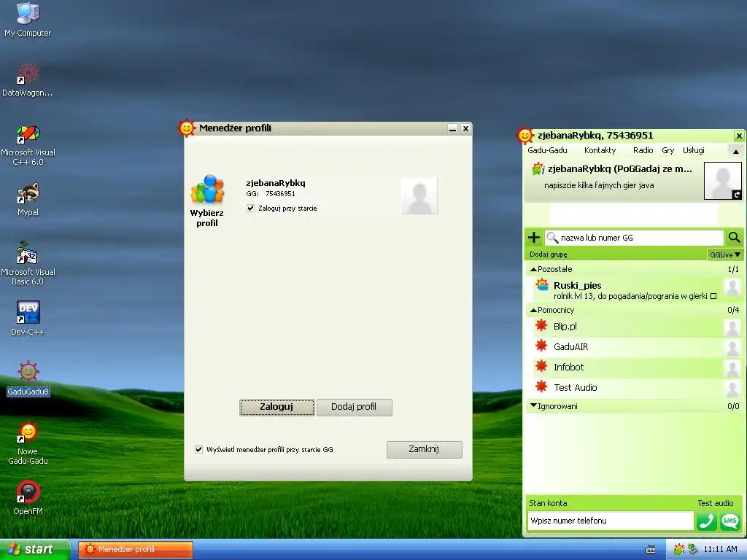747x560 pixels.
Task: Click the network tray icon beside clock
Action: tap(693, 550)
